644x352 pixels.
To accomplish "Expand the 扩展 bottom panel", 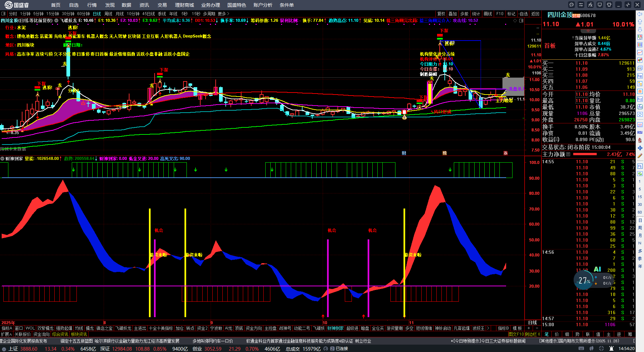I will [x=6, y=334].
